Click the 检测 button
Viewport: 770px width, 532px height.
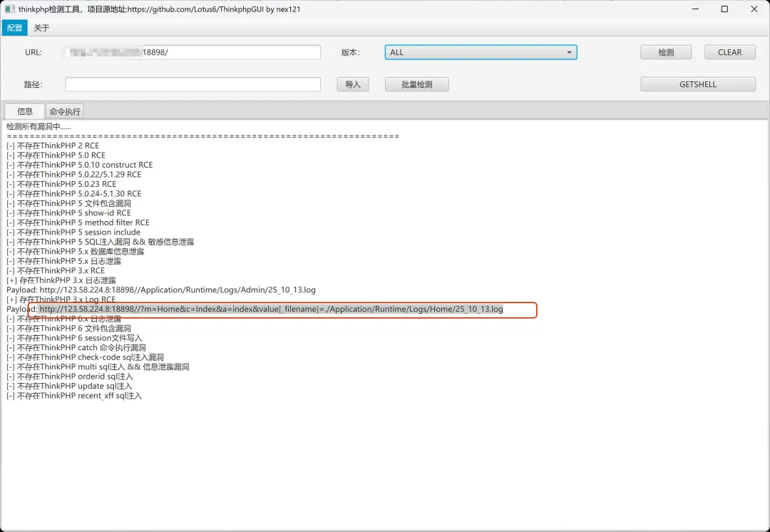coord(666,52)
